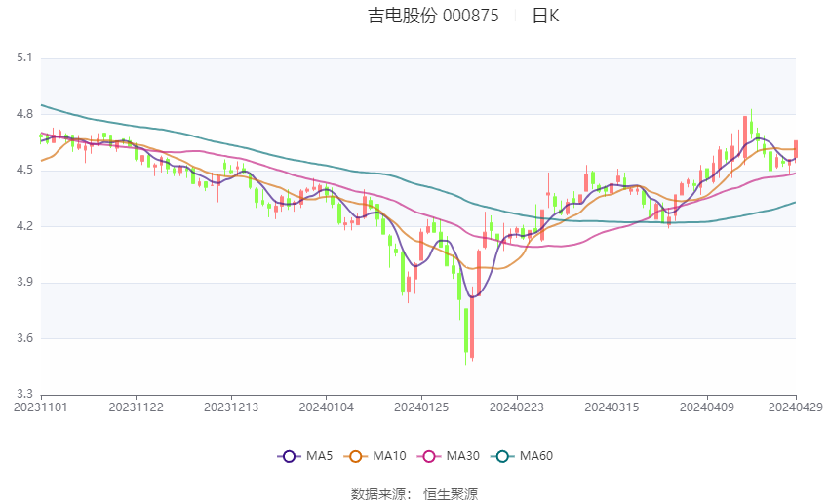Toggle the MA5 legend series
The image size is (829, 504).
pyautogui.click(x=305, y=456)
